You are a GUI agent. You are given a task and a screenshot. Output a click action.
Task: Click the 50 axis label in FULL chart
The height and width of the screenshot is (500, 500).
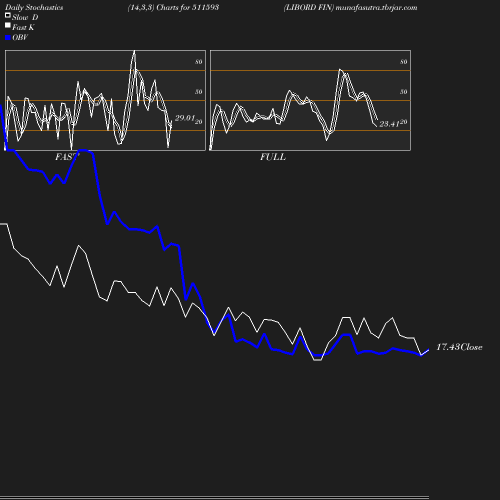(403, 92)
